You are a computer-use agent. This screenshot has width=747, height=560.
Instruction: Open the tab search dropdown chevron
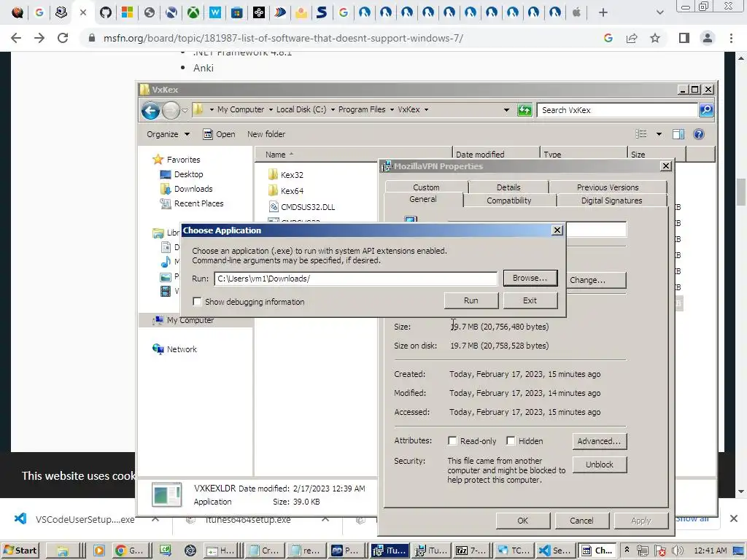click(659, 12)
